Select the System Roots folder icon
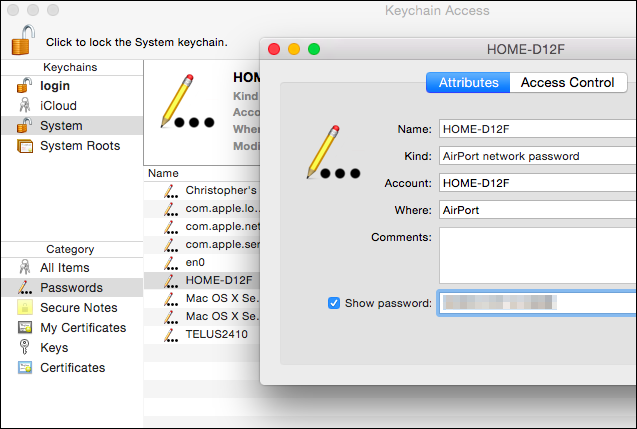 [x=25, y=145]
